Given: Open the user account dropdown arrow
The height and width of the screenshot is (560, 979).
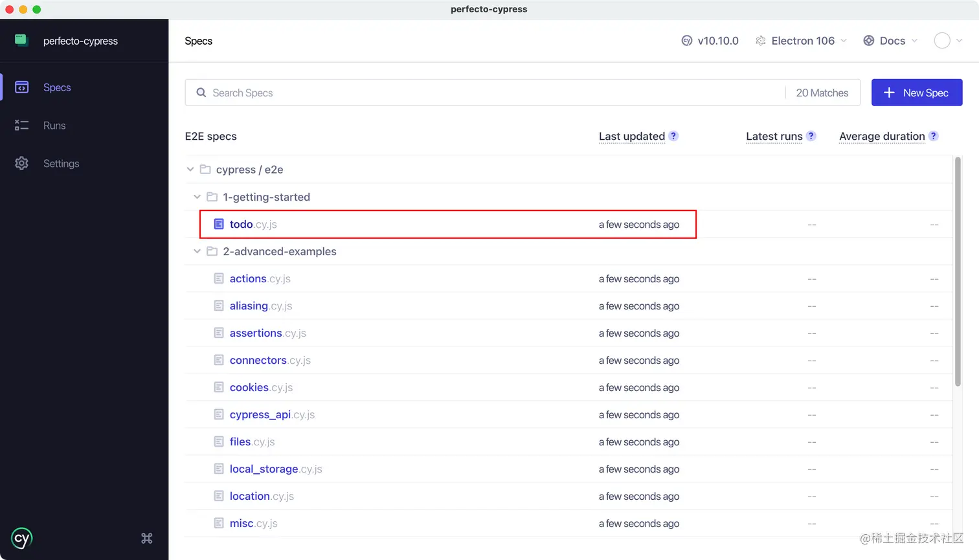Looking at the screenshot, I should tap(959, 41).
